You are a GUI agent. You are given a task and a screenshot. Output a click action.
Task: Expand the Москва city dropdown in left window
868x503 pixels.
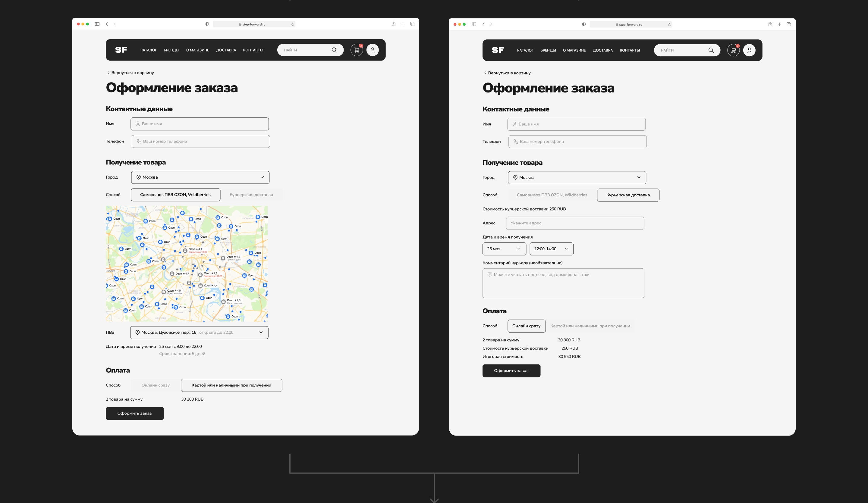200,177
